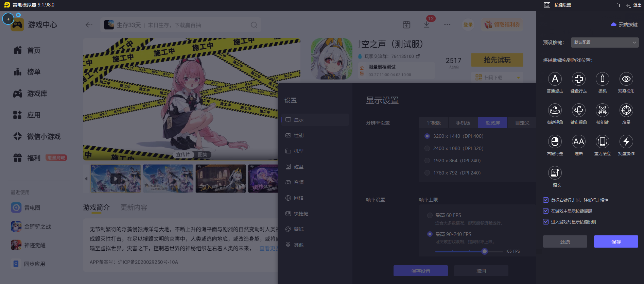Viewport: 644px width, 284px height.
Task: Switch to the 自定义 resolution tab
Action: [522, 123]
